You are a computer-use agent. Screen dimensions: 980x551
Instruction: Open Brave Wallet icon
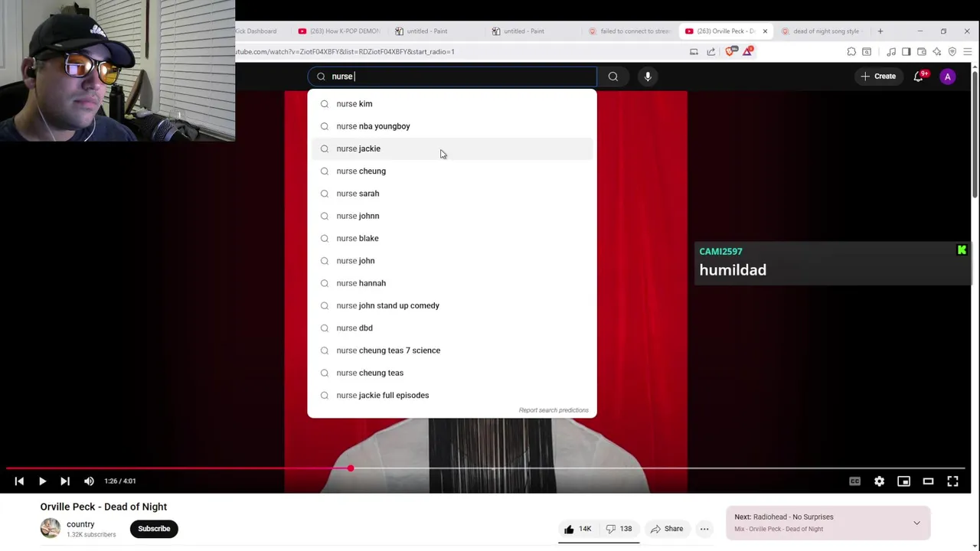(922, 51)
